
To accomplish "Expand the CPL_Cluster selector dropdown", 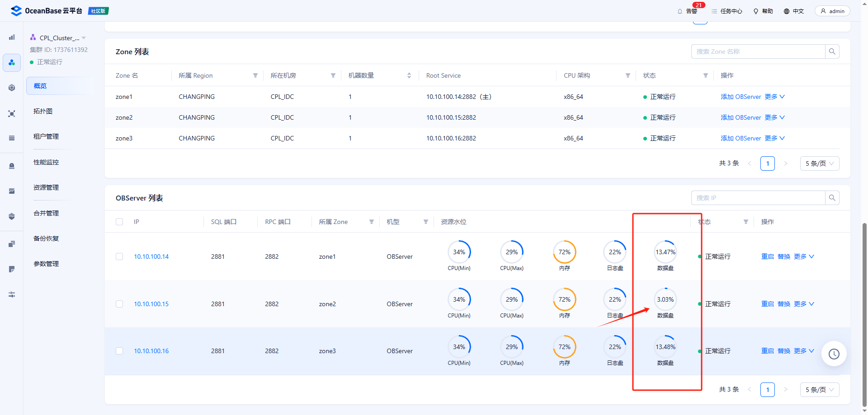I will [84, 38].
